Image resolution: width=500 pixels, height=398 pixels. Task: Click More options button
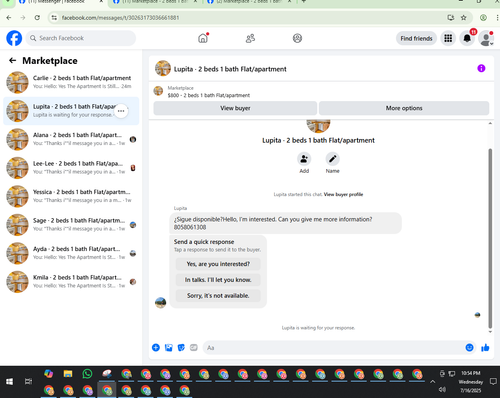point(404,108)
